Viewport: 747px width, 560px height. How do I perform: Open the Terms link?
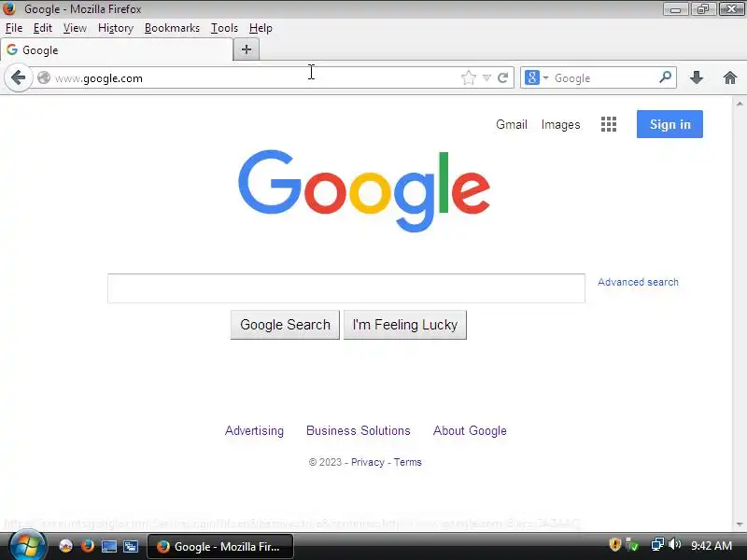coord(408,462)
